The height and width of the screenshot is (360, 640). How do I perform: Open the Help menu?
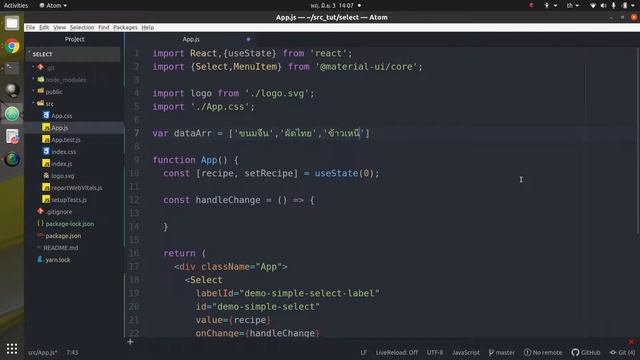(148, 27)
